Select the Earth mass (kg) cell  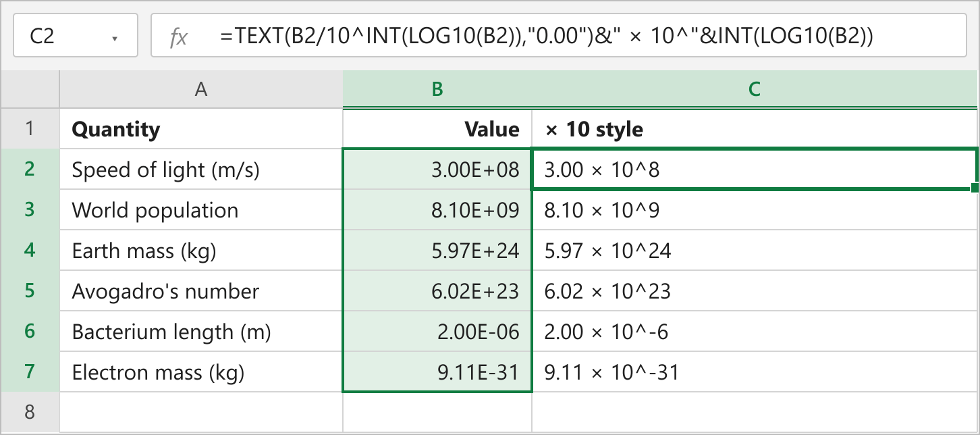click(201, 250)
